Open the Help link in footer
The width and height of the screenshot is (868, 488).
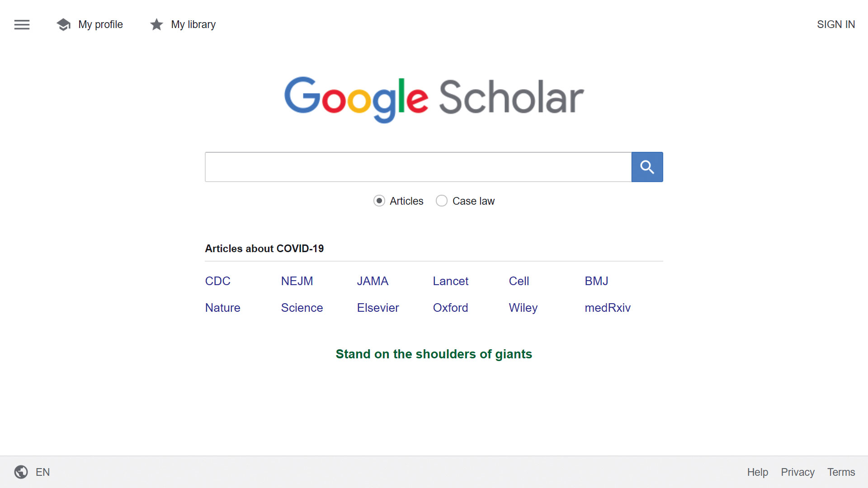[757, 472]
